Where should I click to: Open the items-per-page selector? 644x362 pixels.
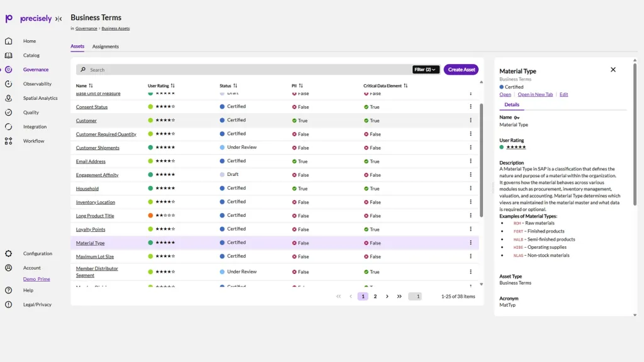[x=414, y=296]
